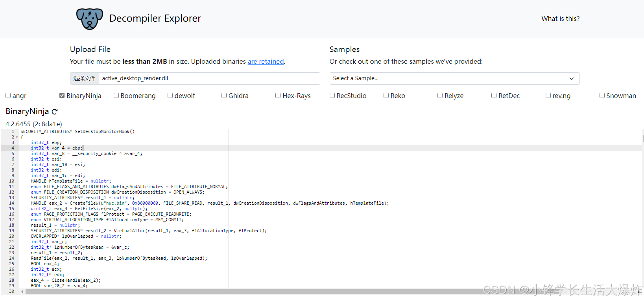Image resolution: width=644 pixels, height=301 pixels.
Task: Enable the Reko checkbox
Action: 386,96
